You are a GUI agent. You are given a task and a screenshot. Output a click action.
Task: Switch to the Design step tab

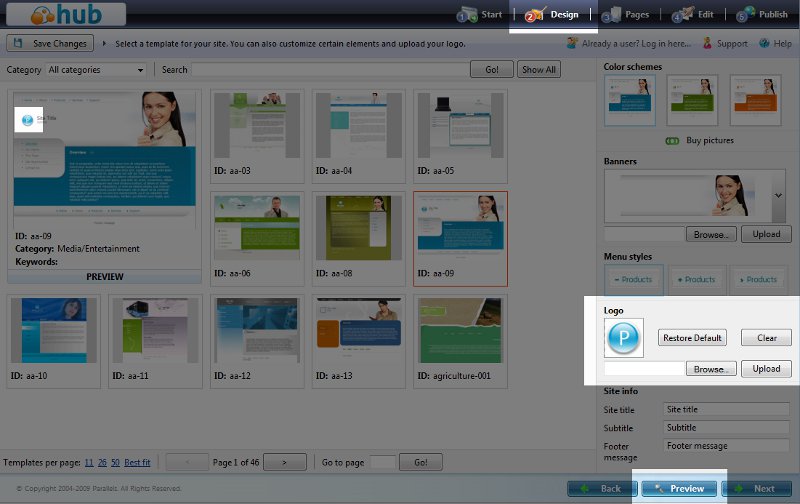553,15
